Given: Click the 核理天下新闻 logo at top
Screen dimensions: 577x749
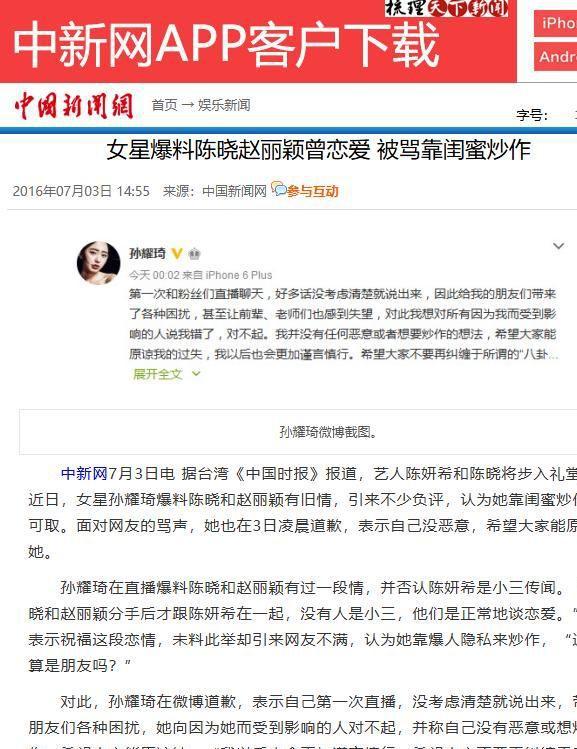Looking at the screenshot, I should 446,8.
